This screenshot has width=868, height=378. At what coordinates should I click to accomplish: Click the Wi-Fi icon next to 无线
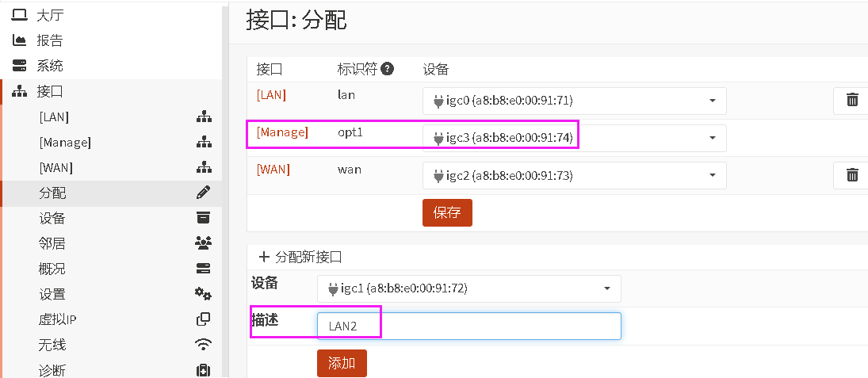coord(203,345)
